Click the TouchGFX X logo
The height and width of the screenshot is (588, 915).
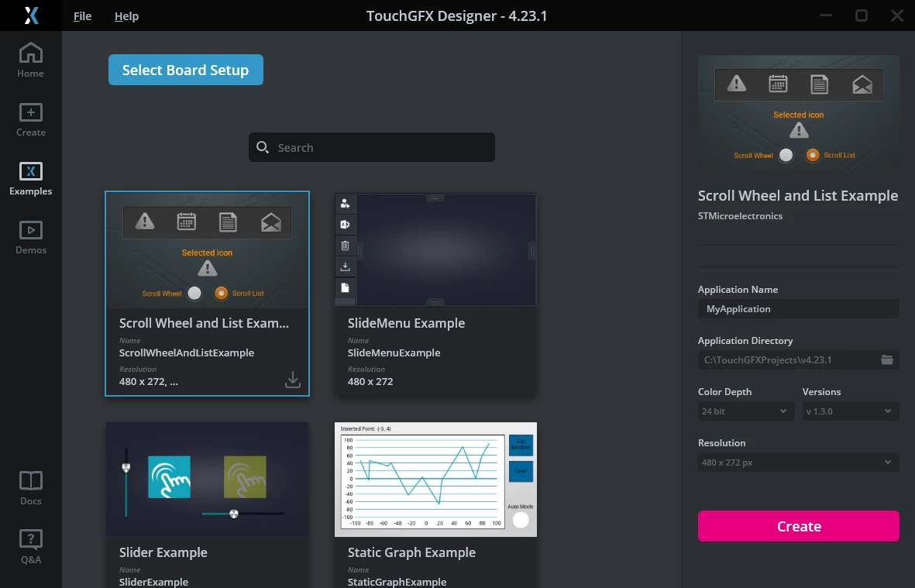(31, 15)
